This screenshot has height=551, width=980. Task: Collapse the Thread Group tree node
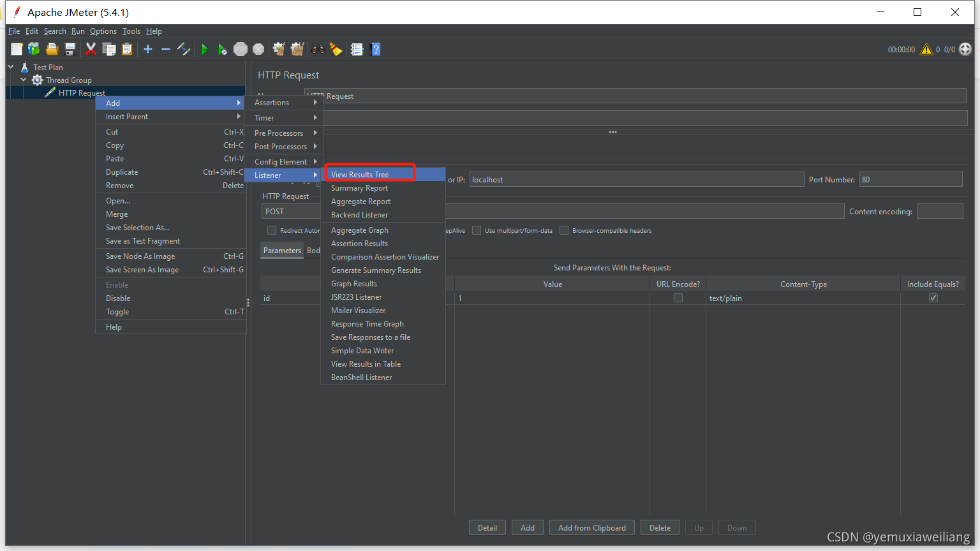coord(24,80)
